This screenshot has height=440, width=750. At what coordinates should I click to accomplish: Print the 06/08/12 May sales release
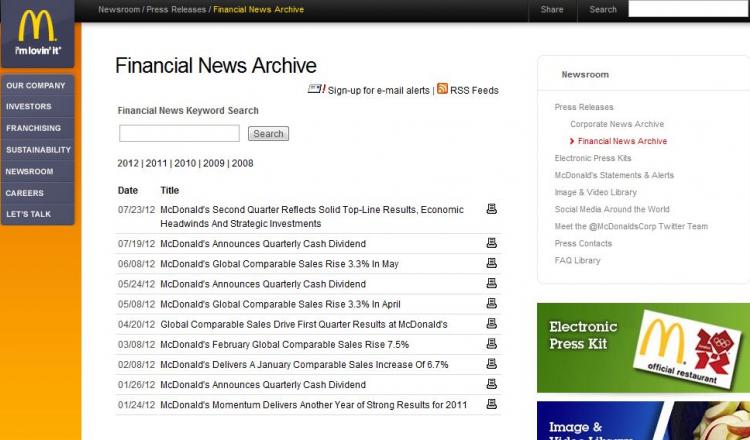pyautogui.click(x=491, y=263)
